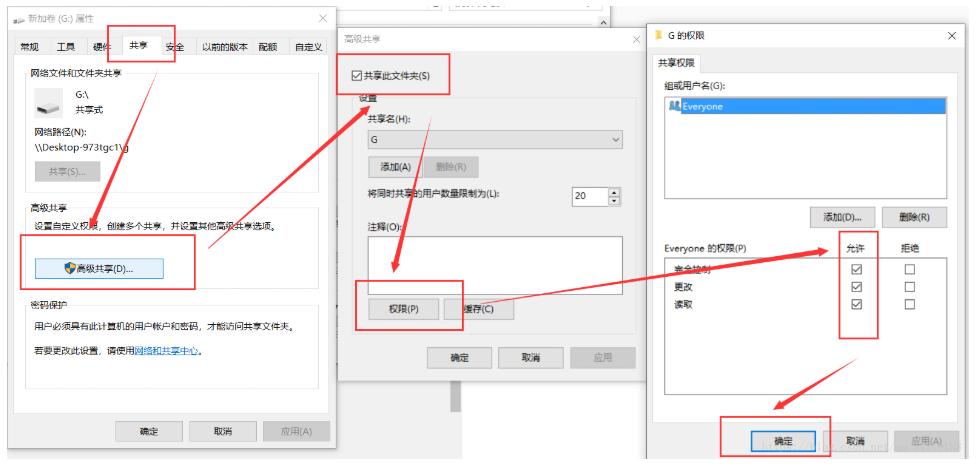The image size is (979, 474).
Task: Decrease the user limit with down arrow
Action: (614, 200)
